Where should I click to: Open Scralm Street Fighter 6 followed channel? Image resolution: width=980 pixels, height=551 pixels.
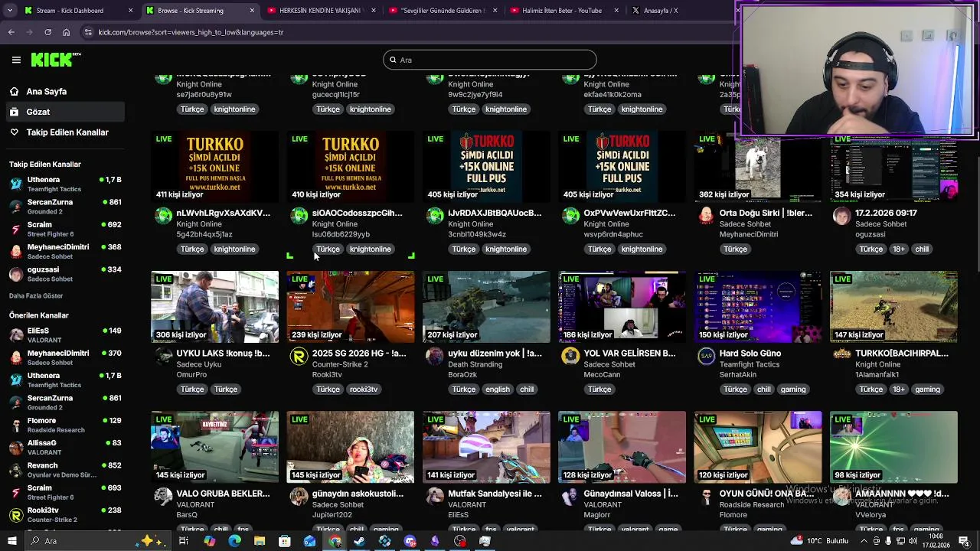click(x=65, y=229)
